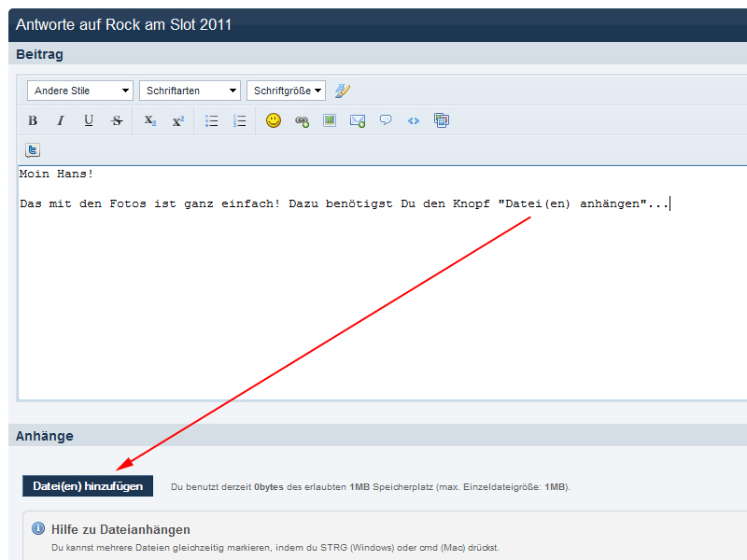Apply italic formatting to text
This screenshot has width=747, height=560.
[61, 120]
